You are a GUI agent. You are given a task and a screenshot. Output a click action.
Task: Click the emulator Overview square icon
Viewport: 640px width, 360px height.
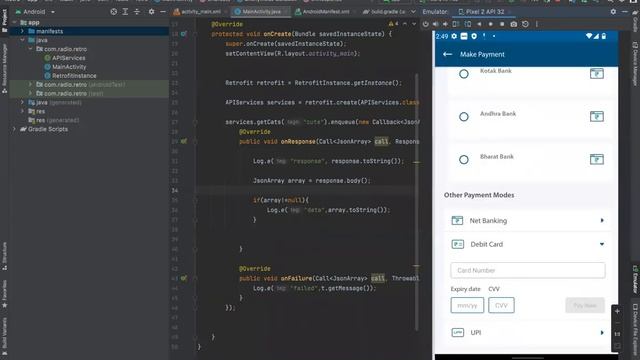(502, 24)
